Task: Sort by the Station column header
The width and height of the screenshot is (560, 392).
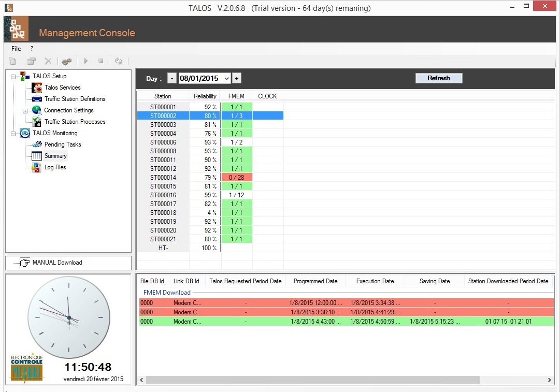Action: click(163, 96)
